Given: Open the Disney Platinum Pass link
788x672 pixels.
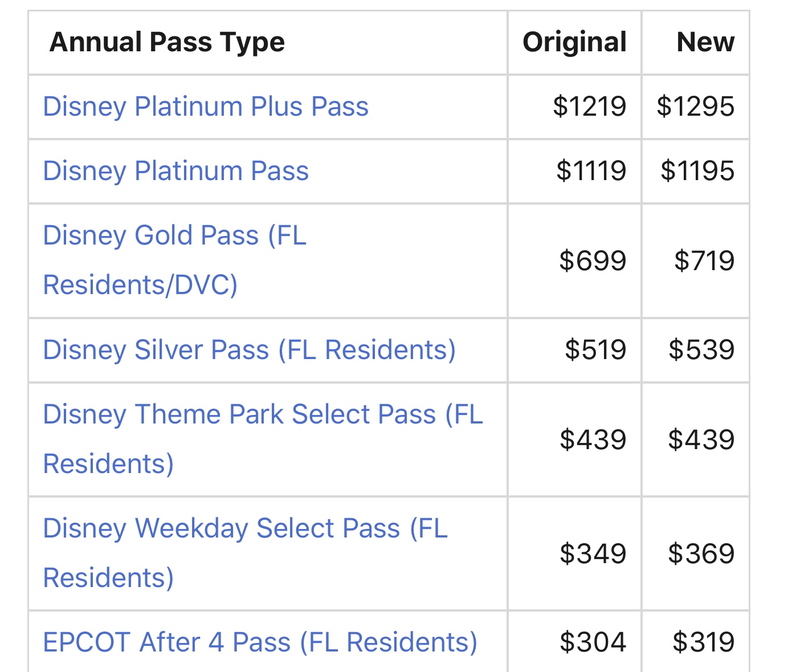Looking at the screenshot, I should 175,171.
